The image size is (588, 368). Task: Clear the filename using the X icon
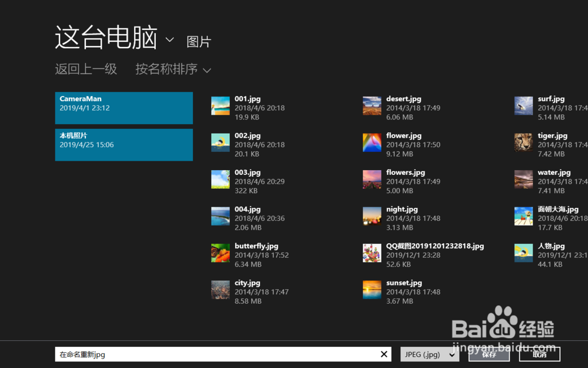(x=385, y=354)
